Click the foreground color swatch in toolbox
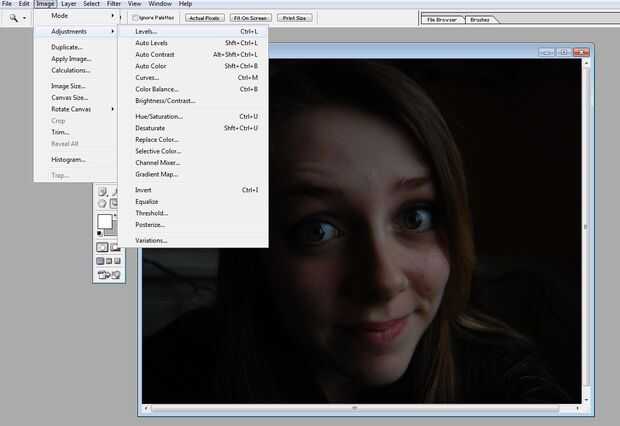Viewport: 620px width, 426px height. [x=103, y=222]
